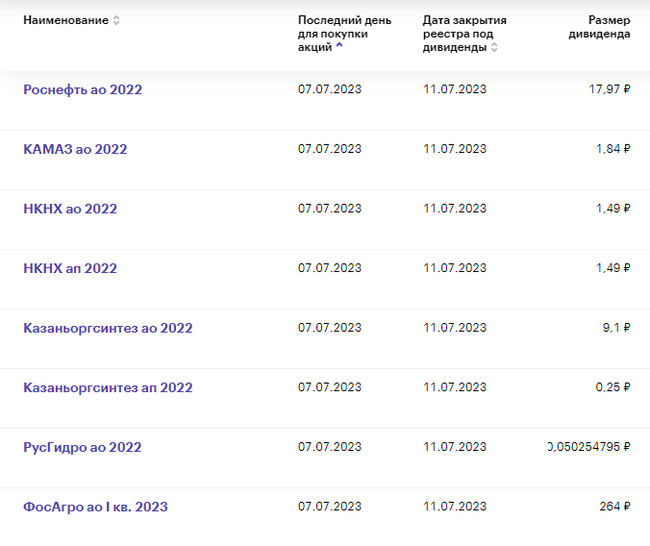The image size is (650, 546).
Task: Click 07.07.2023 in the Роснефть row
Action: [x=330, y=89]
